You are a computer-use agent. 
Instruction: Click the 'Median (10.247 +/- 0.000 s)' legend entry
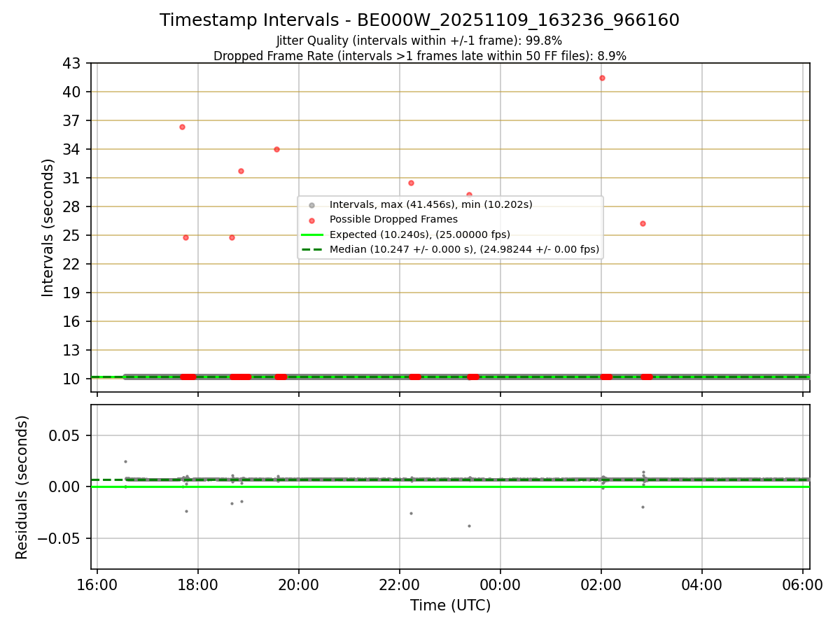click(x=464, y=249)
